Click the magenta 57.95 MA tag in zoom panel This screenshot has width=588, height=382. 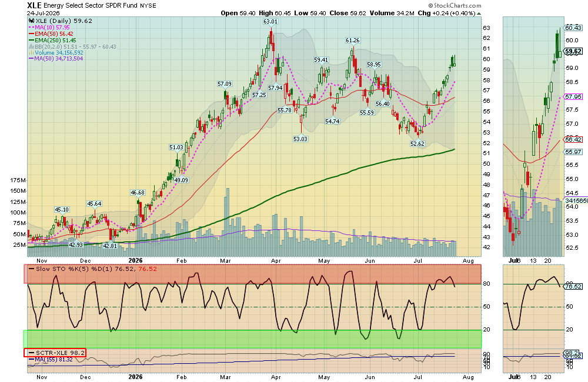click(573, 97)
